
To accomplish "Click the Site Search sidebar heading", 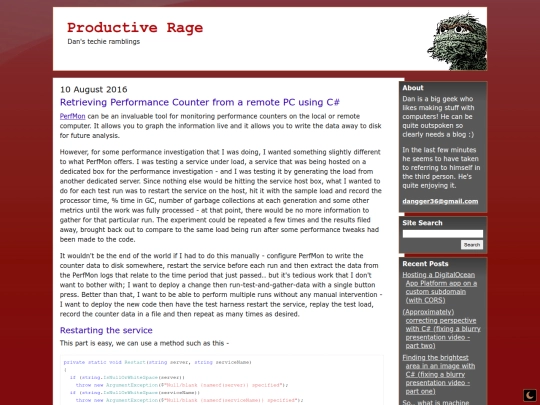I will [422, 223].
